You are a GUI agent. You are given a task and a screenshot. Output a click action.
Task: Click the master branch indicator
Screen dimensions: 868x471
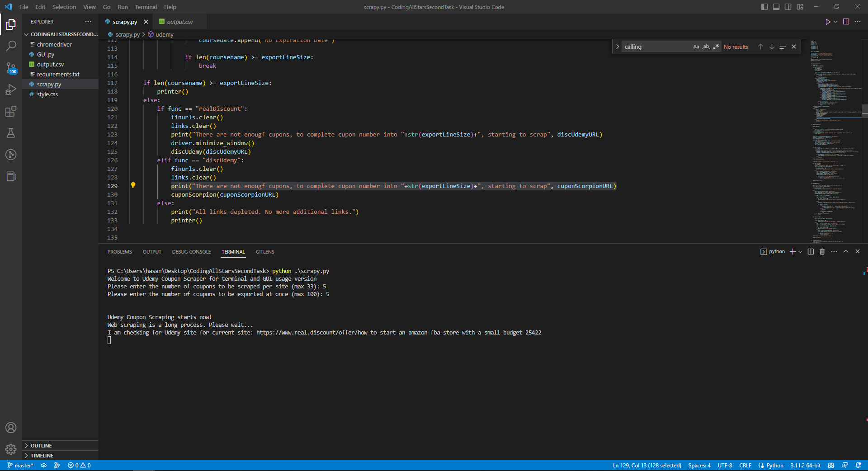coord(20,465)
